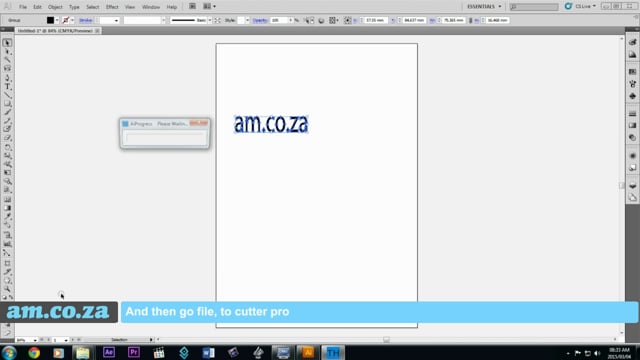Select the Line Segment tool
This screenshot has height=360, width=640.
point(7,95)
